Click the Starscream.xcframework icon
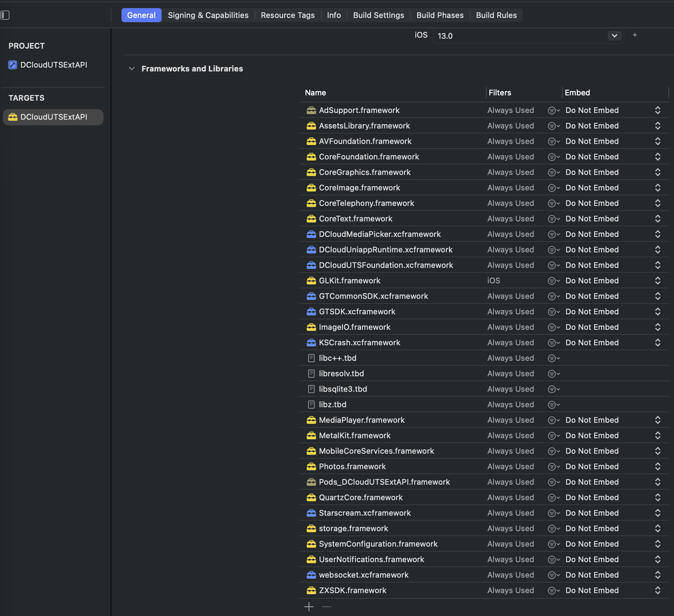The height and width of the screenshot is (616, 674). coord(311,513)
